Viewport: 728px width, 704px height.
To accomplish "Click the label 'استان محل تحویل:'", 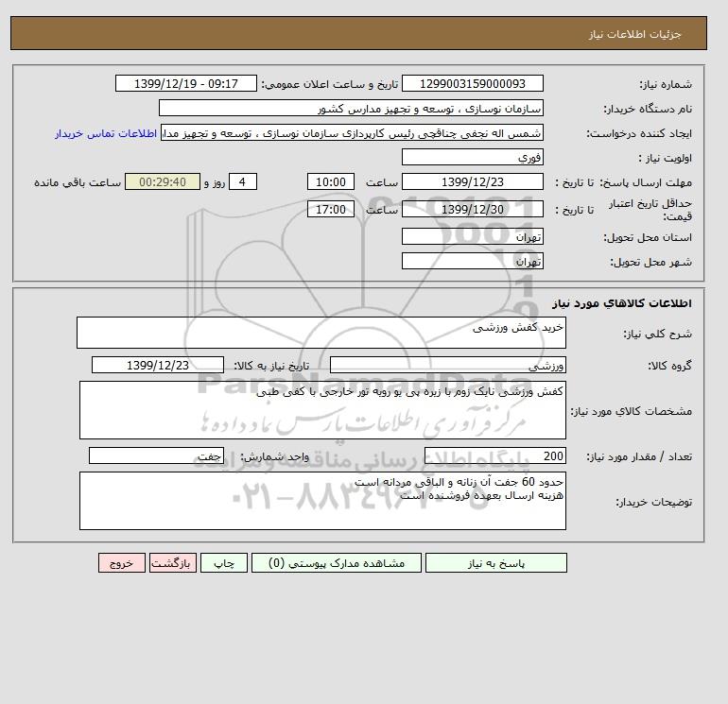I will (648, 237).
